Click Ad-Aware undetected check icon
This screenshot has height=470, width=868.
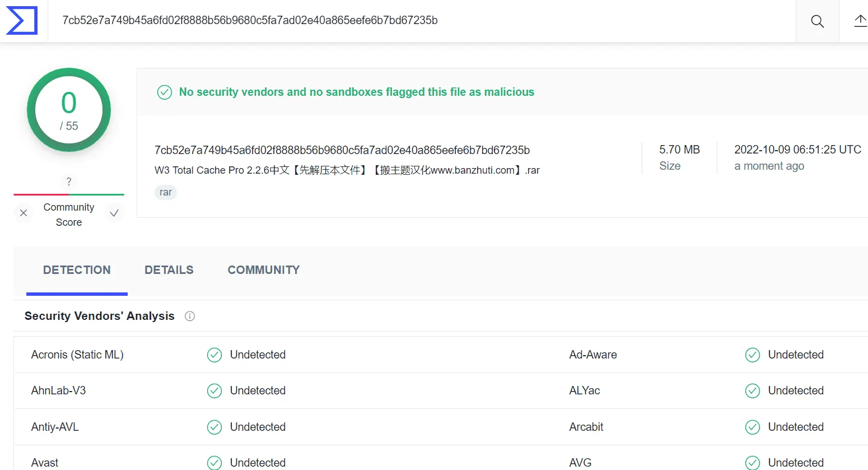[753, 355]
